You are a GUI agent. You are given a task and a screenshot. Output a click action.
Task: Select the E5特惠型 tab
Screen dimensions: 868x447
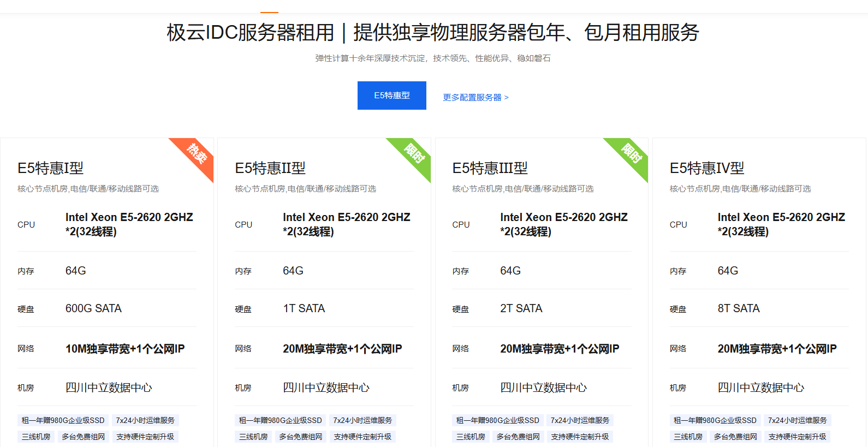(x=391, y=96)
